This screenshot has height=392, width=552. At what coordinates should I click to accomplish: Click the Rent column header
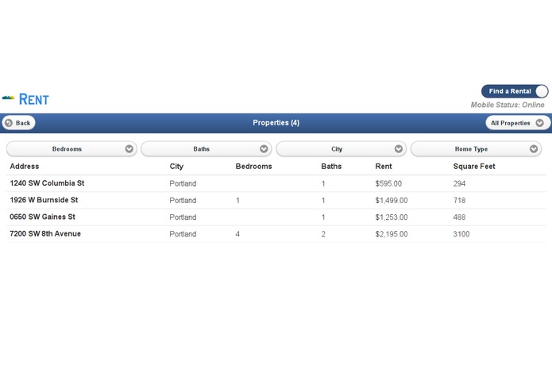[384, 167]
